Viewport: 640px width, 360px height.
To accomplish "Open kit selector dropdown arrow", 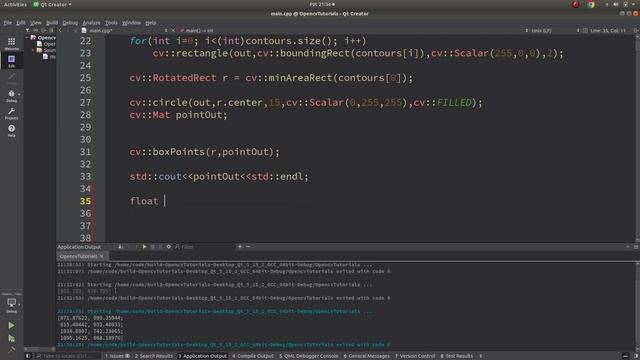I will click(x=19, y=304).
